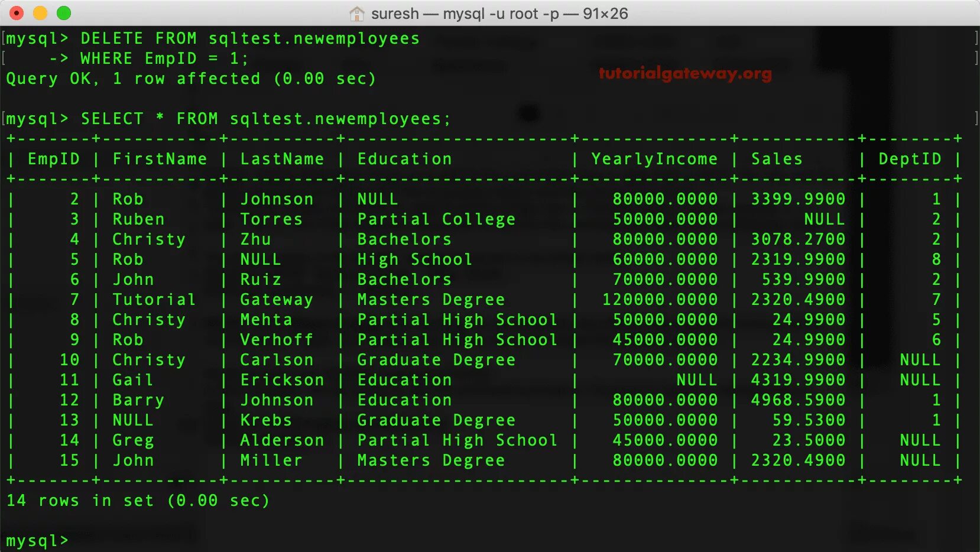Click the home folder icon in title bar
Image resolution: width=980 pixels, height=552 pixels.
point(357,13)
